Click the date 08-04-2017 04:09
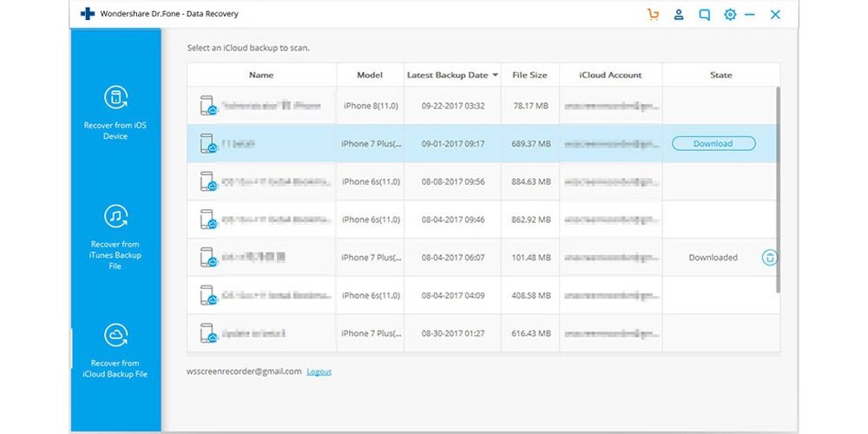The width and height of the screenshot is (868, 434). [x=453, y=296]
